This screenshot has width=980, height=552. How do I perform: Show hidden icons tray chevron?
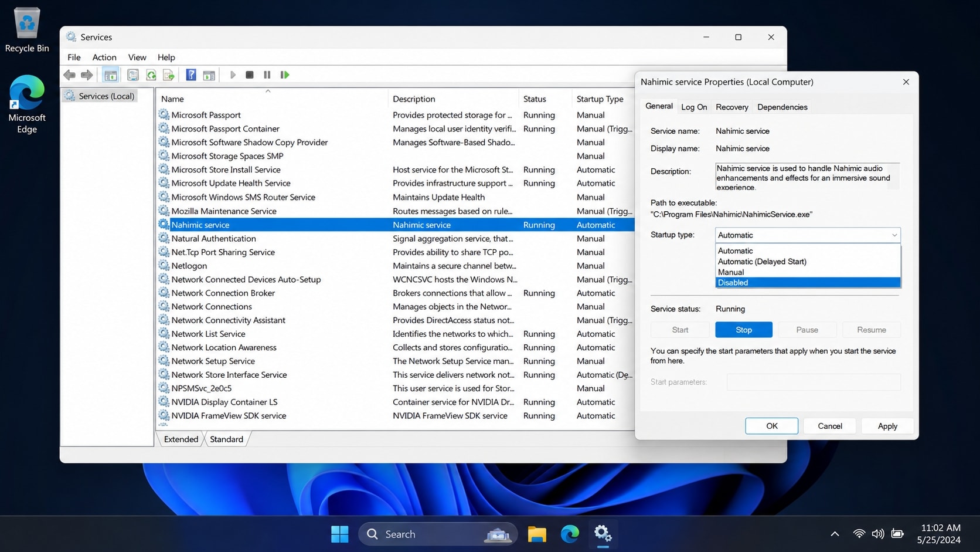835,534
